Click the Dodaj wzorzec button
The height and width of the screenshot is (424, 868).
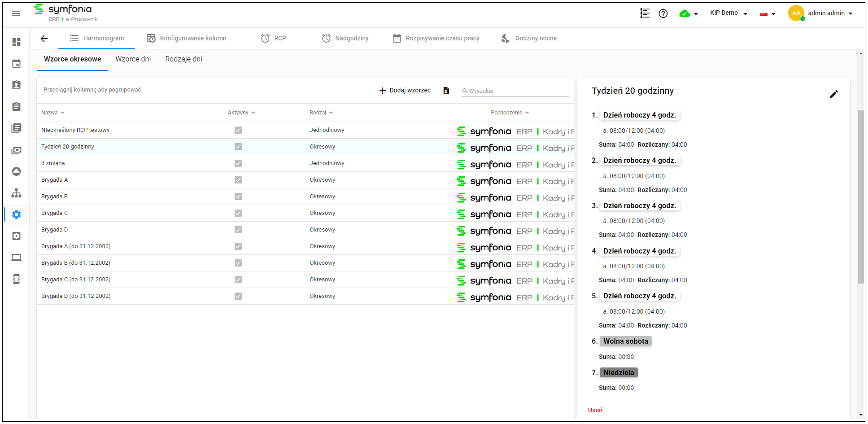point(405,91)
